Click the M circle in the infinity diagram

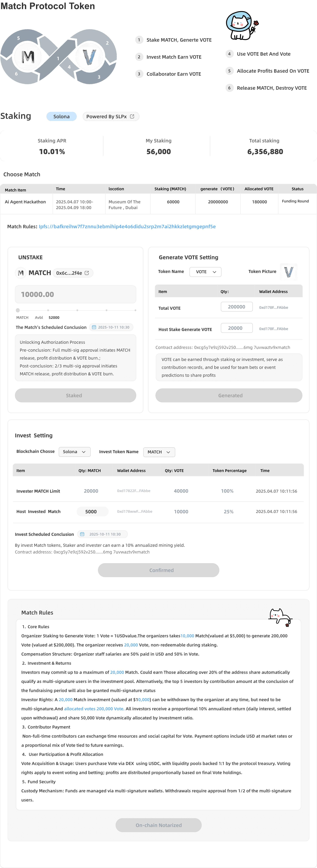pos(28,57)
